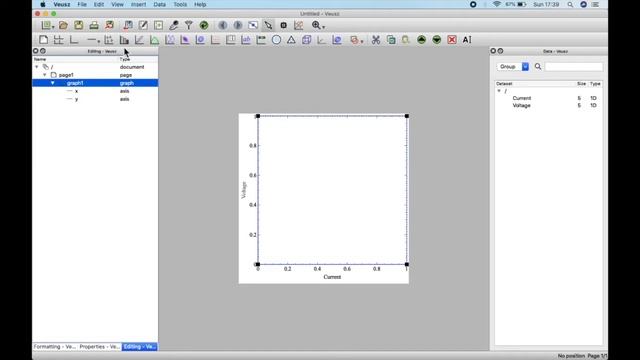This screenshot has height=360, width=640.
Task: Activate the Read data points tool
Action: 283,25
